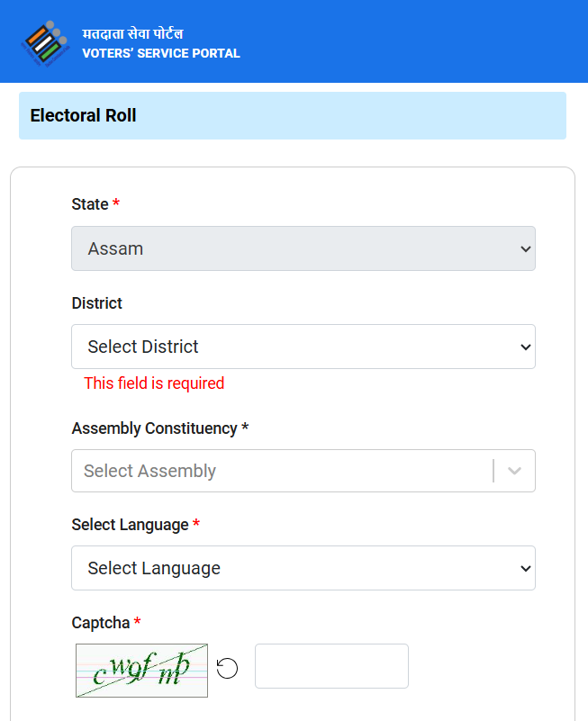Viewport: 588px width, 721px height.
Task: Click the Electoral Roll heading banner
Action: [x=293, y=115]
